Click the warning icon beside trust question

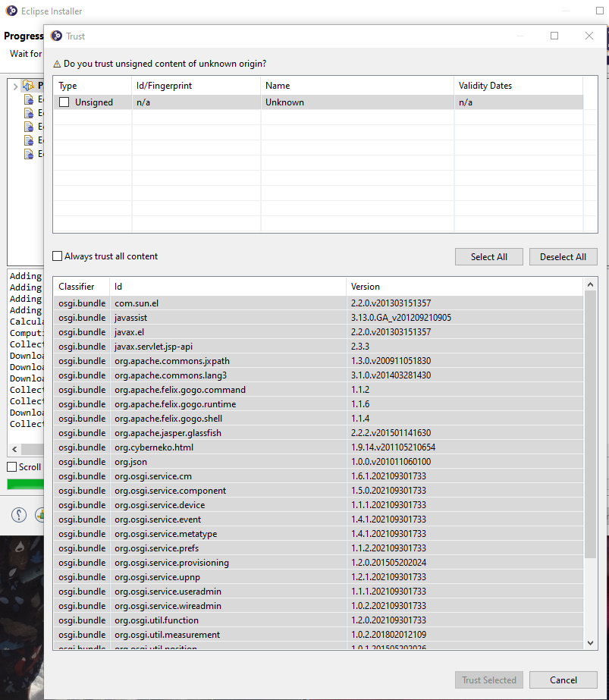tap(57, 64)
